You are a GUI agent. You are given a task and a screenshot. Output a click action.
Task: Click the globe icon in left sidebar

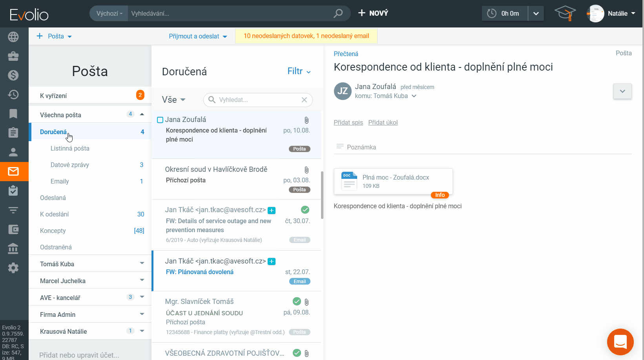click(13, 37)
